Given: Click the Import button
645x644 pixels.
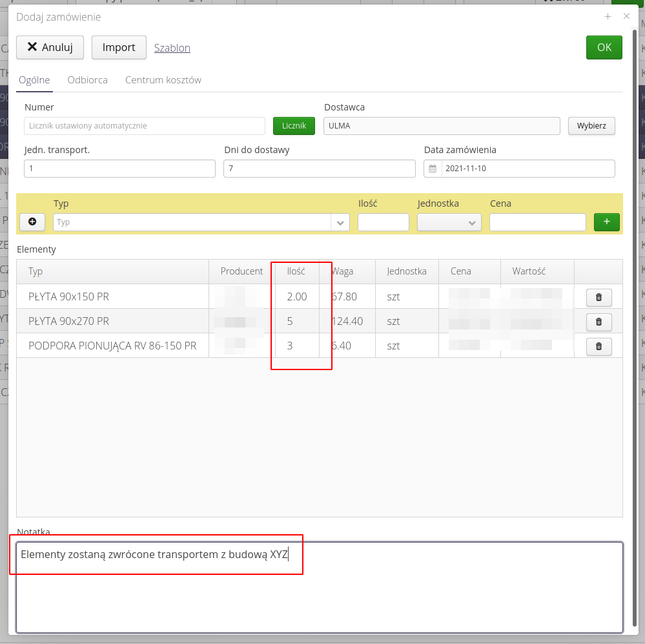Looking at the screenshot, I should [119, 47].
